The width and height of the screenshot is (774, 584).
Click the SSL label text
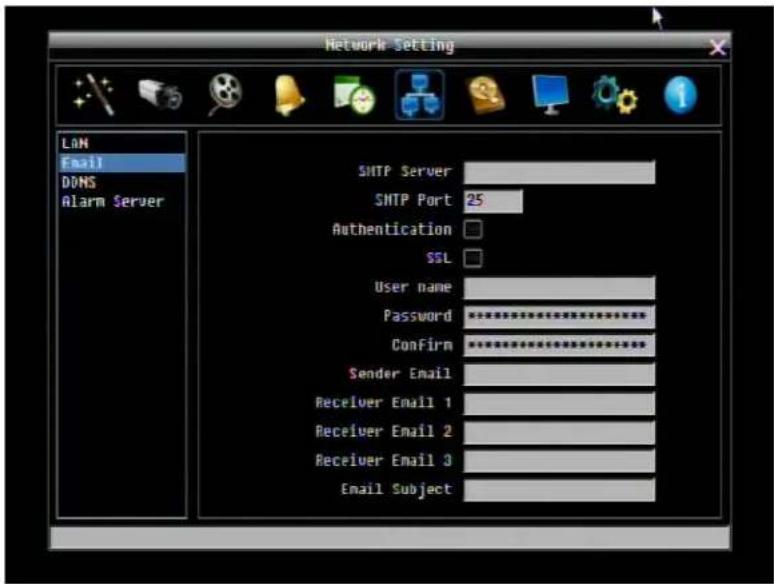439,258
